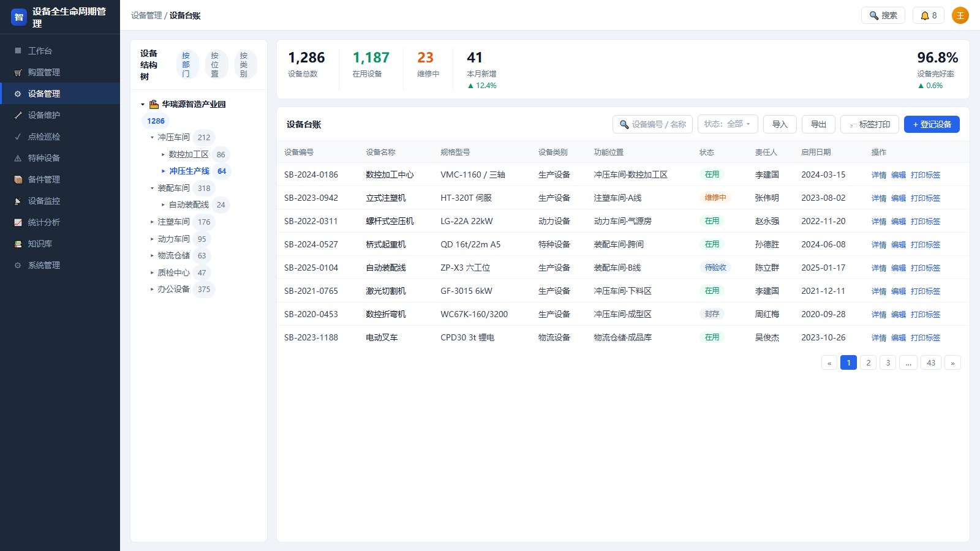Click the 导入 button
The height and width of the screenshot is (551, 980).
(780, 124)
